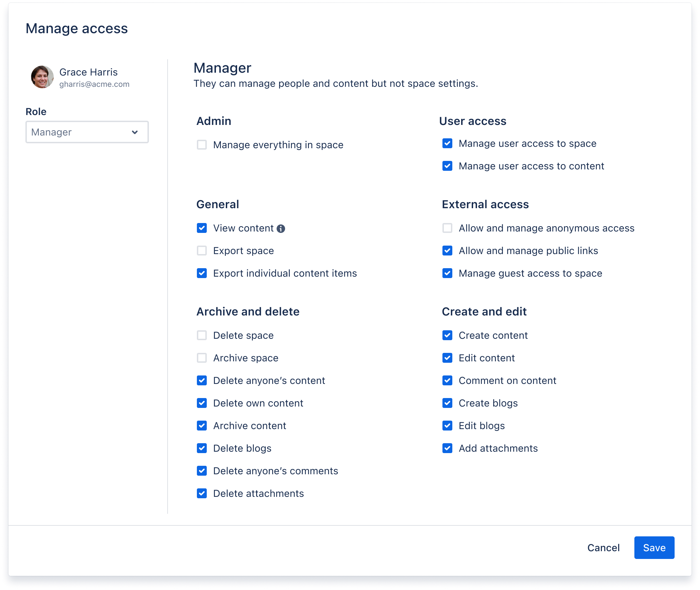Check the Archive space option
This screenshot has width=700, height=590.
tap(201, 358)
